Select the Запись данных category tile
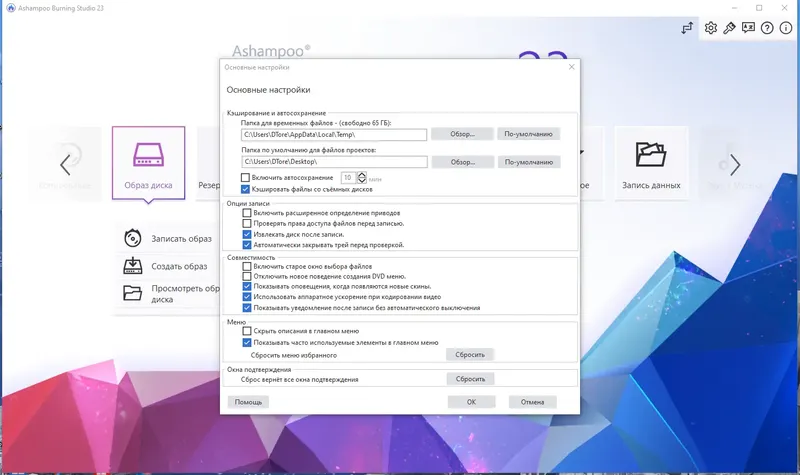800x475 pixels. [651, 163]
